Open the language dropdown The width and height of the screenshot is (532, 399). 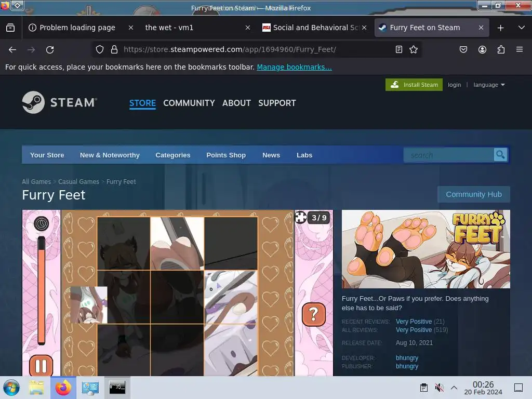click(x=489, y=85)
